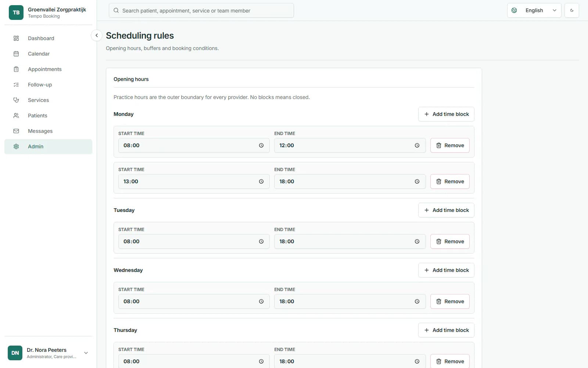Image resolution: width=588 pixels, height=368 pixels.
Task: Remove the Wednesday time block
Action: click(x=450, y=301)
